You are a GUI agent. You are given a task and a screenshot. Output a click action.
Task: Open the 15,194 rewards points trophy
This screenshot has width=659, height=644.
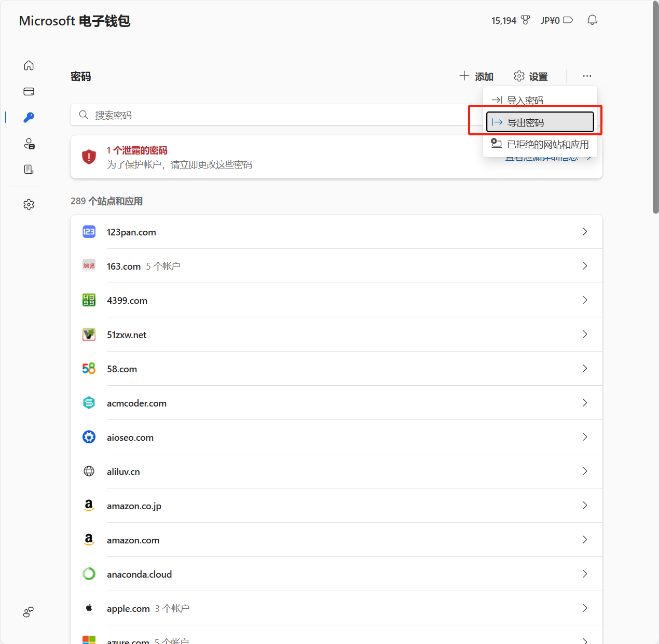(x=511, y=20)
